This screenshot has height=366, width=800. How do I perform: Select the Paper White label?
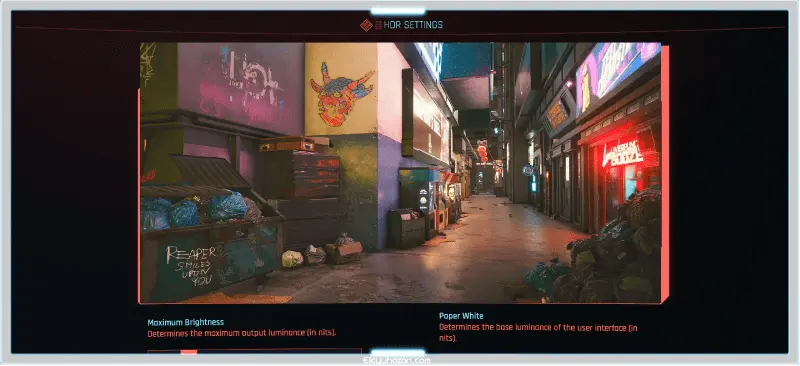click(x=461, y=316)
